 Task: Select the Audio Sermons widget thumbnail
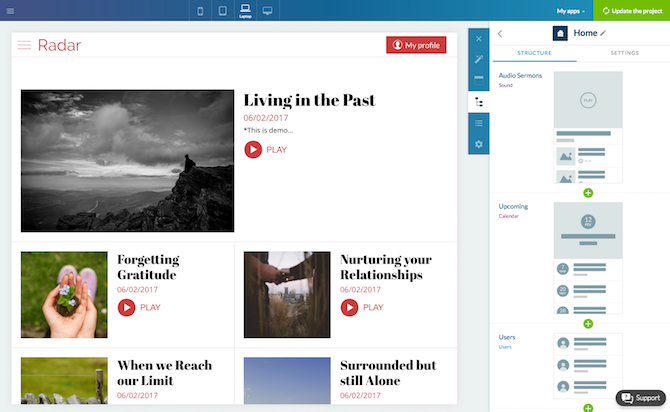point(588,126)
